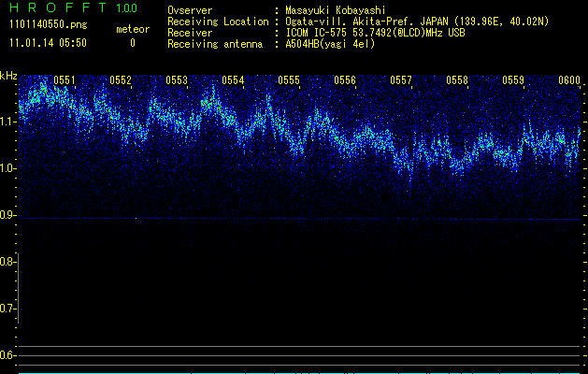This screenshot has width=588, height=374.
Task: Select the 11.01.14 05:50 timestamp
Action: click(48, 43)
